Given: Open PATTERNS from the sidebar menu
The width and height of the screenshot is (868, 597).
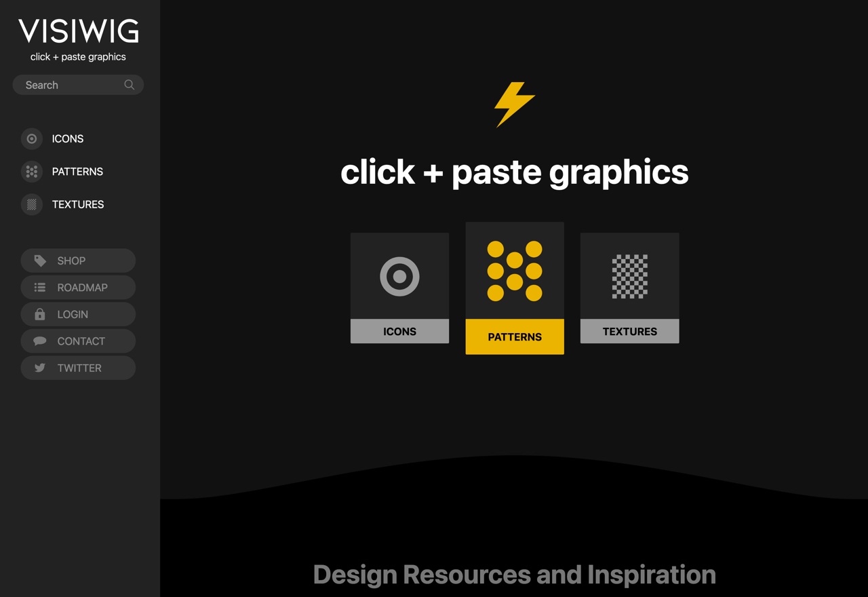Looking at the screenshot, I should pyautogui.click(x=77, y=172).
